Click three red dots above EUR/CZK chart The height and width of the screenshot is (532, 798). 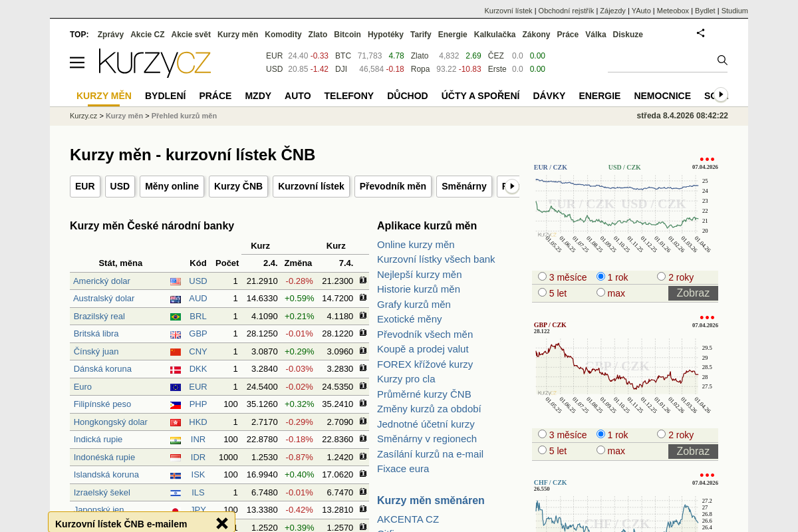click(x=707, y=160)
